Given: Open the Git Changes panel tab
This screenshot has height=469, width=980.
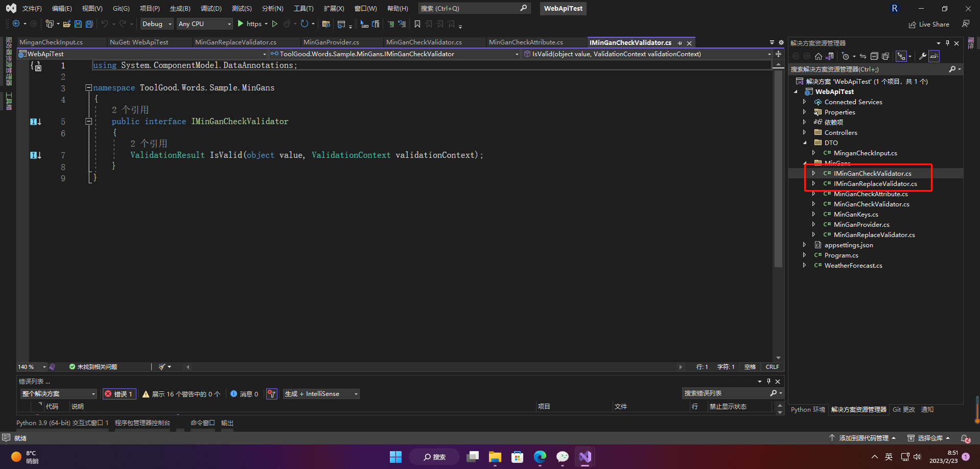Looking at the screenshot, I should pyautogui.click(x=904, y=410).
